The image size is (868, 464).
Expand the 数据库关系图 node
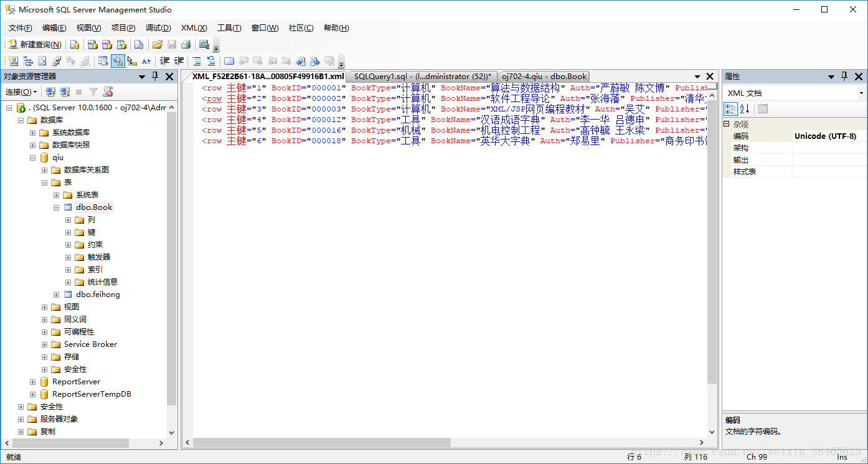[44, 170]
